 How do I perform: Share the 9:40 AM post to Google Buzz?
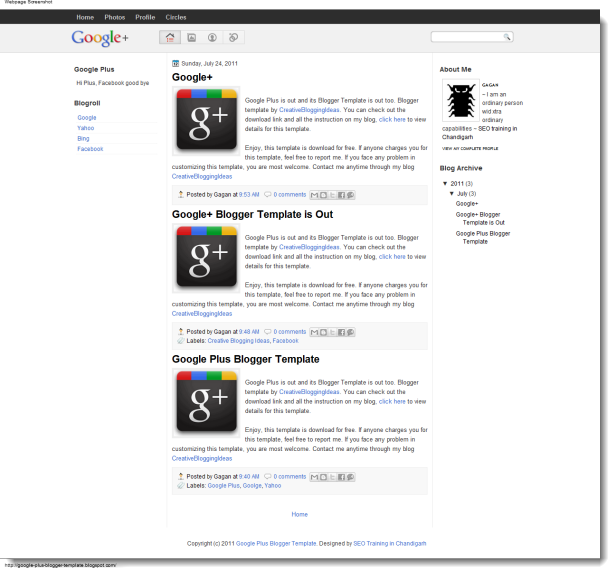(x=350, y=477)
